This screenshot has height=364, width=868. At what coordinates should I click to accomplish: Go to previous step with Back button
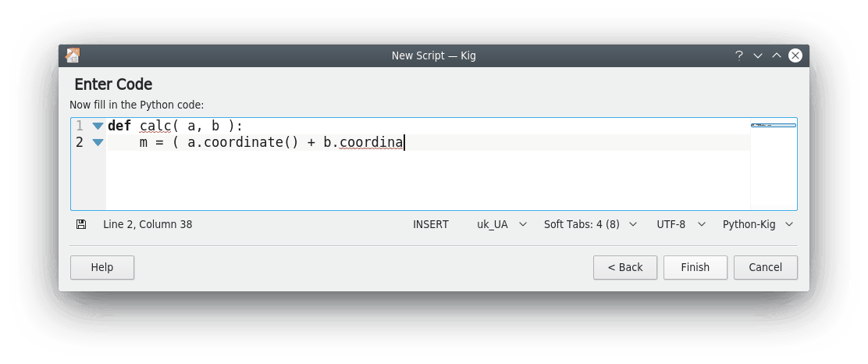tap(625, 267)
